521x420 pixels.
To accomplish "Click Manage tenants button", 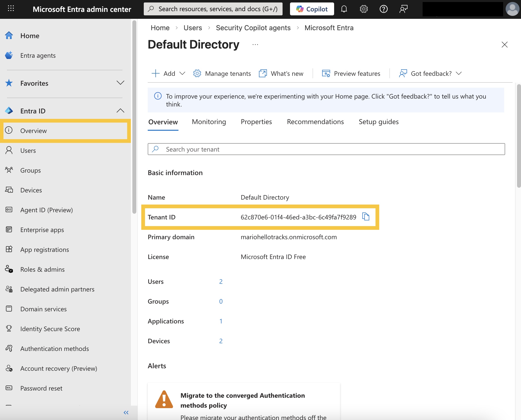I will pos(222,74).
